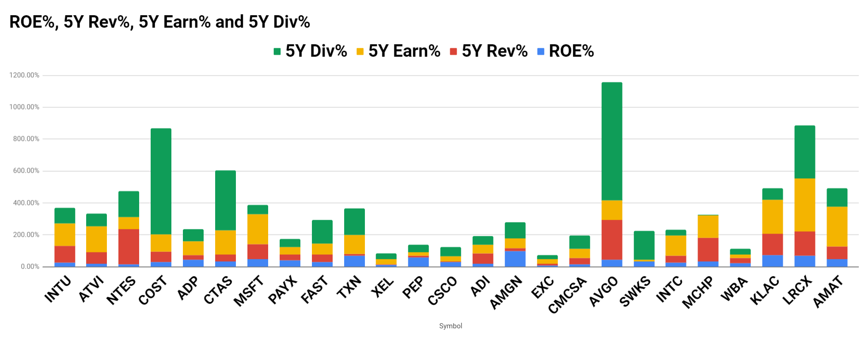The image size is (868, 338).
Task: Click the WBA axis label
Action: [x=734, y=289]
